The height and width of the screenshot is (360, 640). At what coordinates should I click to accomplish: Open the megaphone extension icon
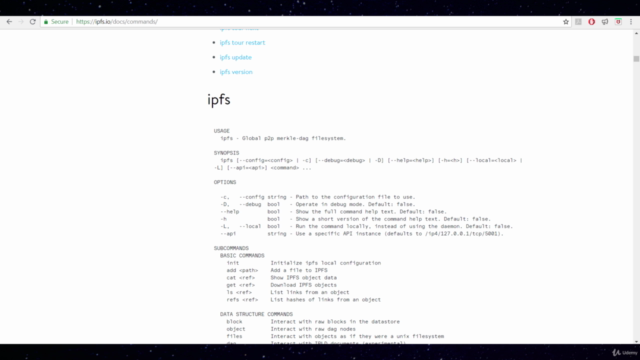[605, 22]
